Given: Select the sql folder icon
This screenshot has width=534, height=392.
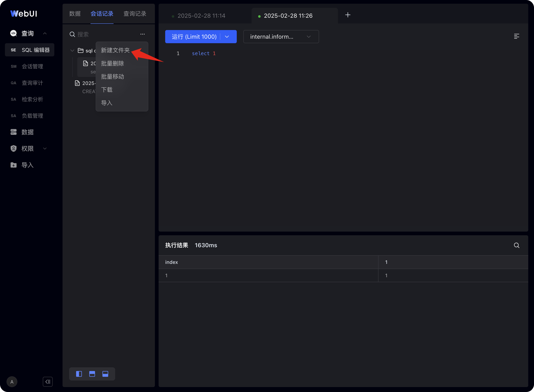Looking at the screenshot, I should (81, 51).
